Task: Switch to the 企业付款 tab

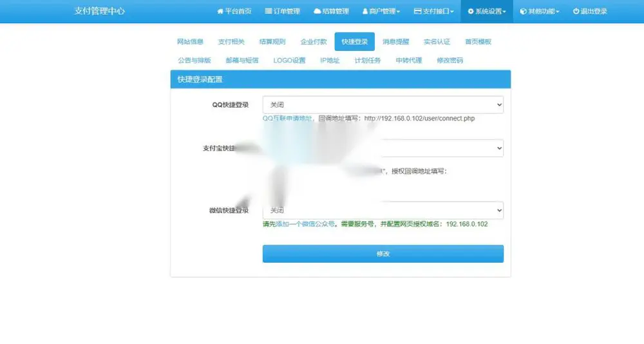Action: [314, 41]
